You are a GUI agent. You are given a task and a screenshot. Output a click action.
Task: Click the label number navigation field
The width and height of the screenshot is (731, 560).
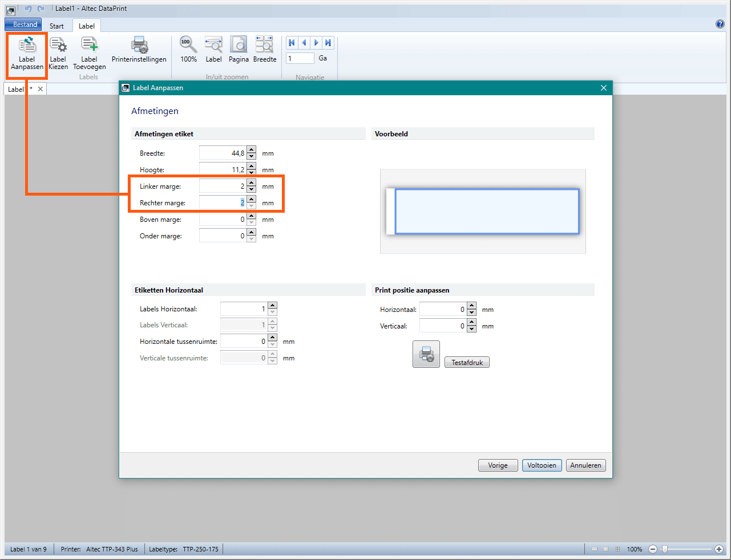pyautogui.click(x=300, y=58)
